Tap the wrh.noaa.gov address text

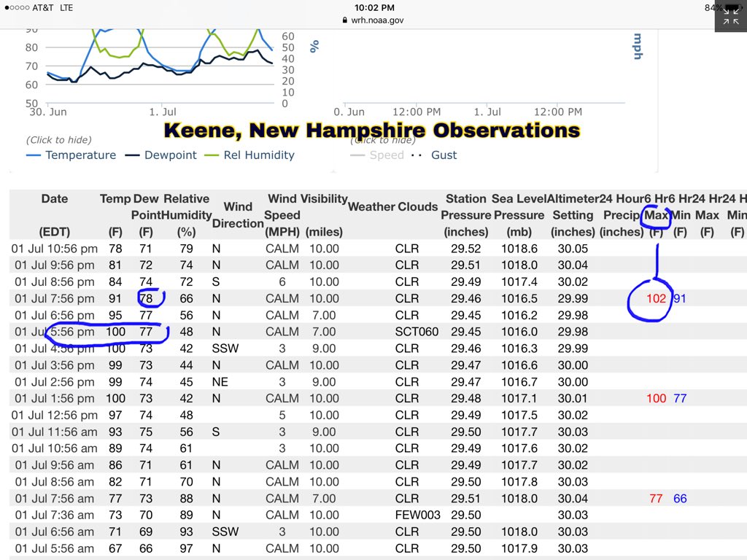pos(377,20)
